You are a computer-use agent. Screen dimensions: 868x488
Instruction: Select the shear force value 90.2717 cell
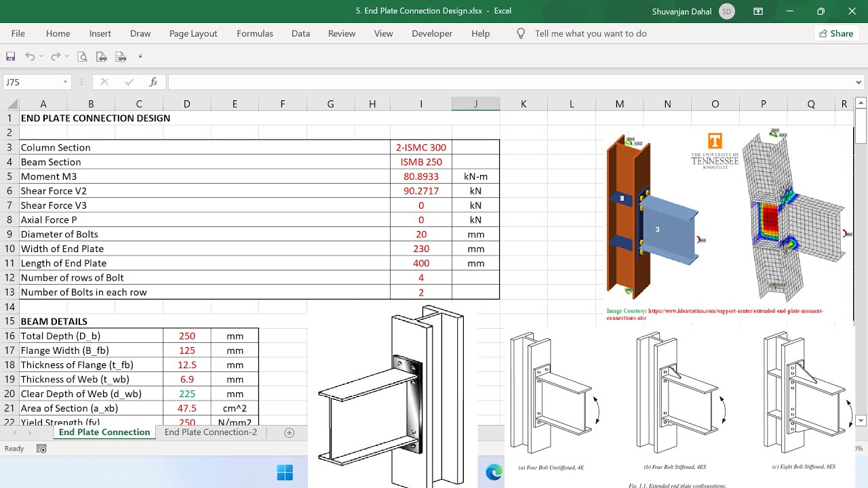coord(421,190)
